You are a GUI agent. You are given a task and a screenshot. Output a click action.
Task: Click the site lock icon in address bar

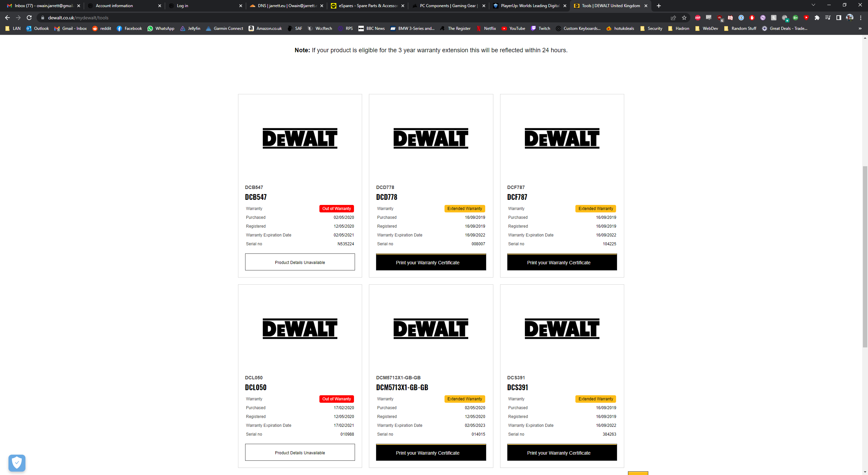pyautogui.click(x=43, y=18)
